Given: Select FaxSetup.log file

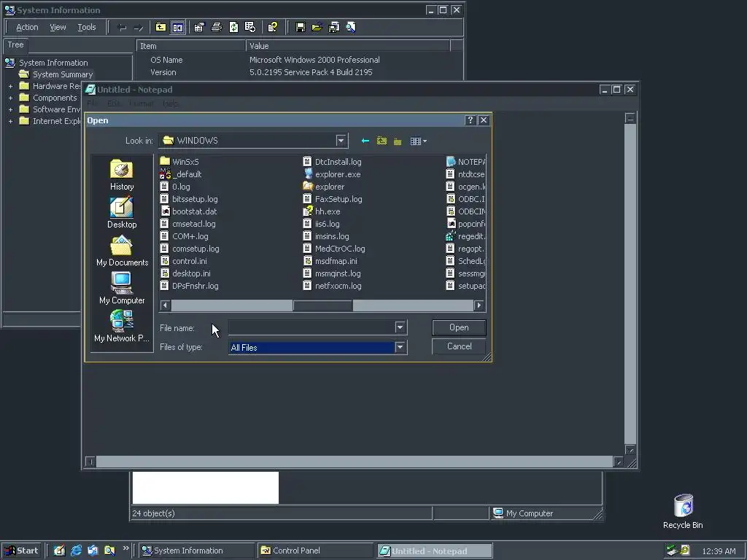Looking at the screenshot, I should pos(333,199).
